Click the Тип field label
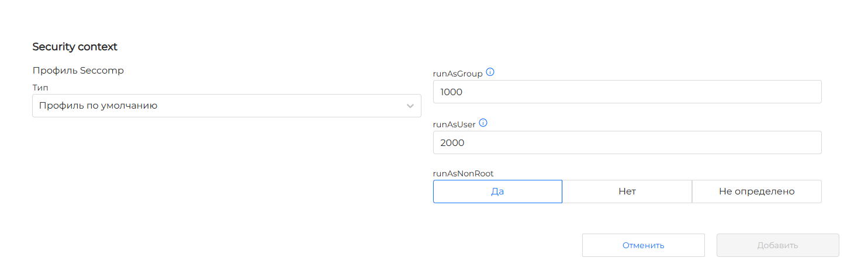 [x=40, y=87]
